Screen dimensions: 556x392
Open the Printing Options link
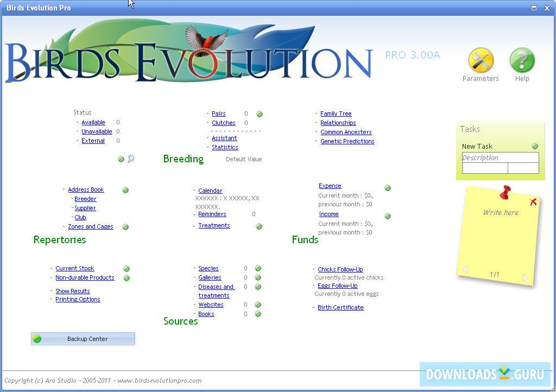click(x=78, y=300)
